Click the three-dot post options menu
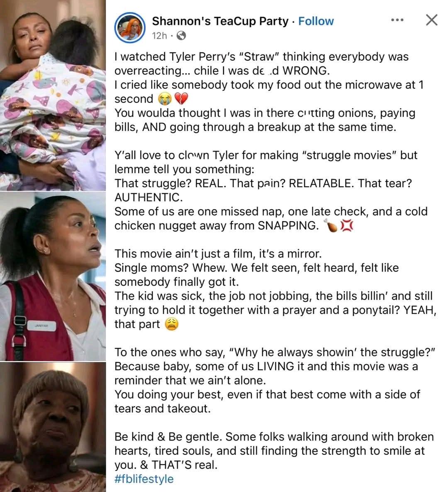448x492 pixels. click(x=397, y=20)
